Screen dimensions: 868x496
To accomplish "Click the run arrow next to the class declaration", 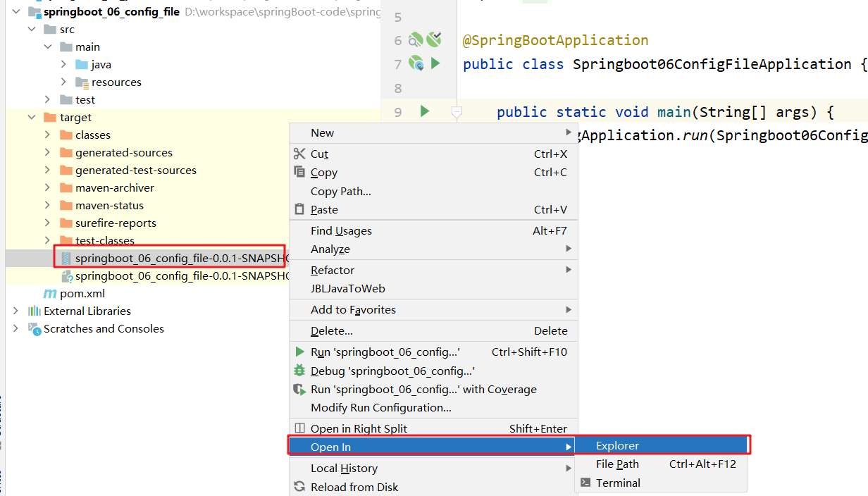I will (435, 63).
